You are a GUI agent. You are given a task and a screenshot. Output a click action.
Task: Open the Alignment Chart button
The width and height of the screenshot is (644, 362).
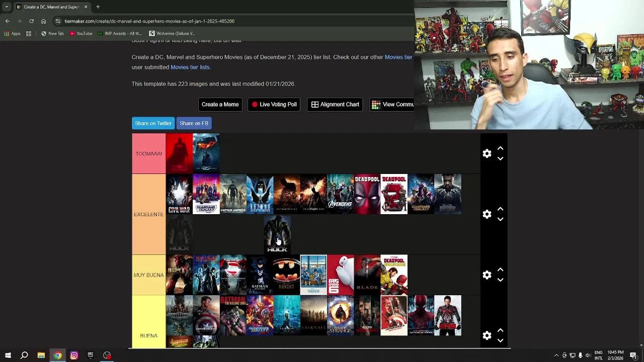click(x=335, y=105)
